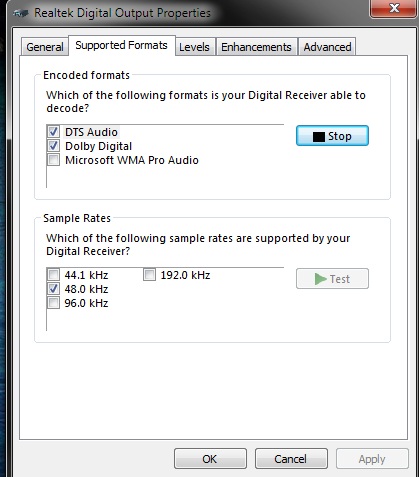Open the Advanced tab

point(327,47)
